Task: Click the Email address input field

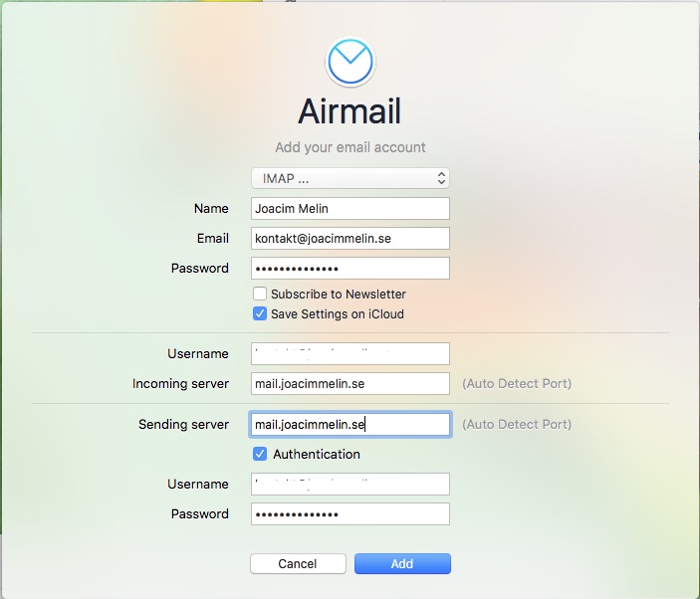Action: coord(350,238)
